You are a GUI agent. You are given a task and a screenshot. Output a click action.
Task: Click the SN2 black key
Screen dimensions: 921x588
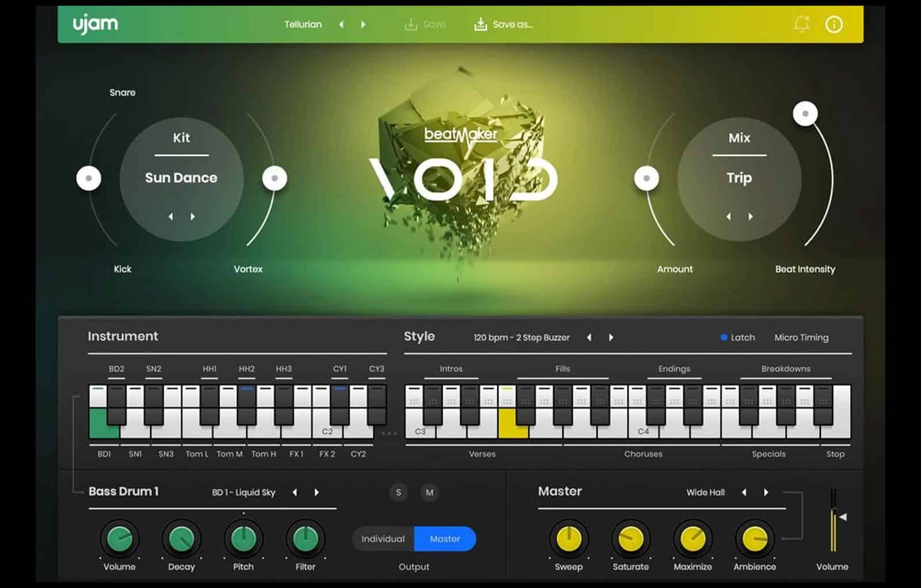(154, 405)
